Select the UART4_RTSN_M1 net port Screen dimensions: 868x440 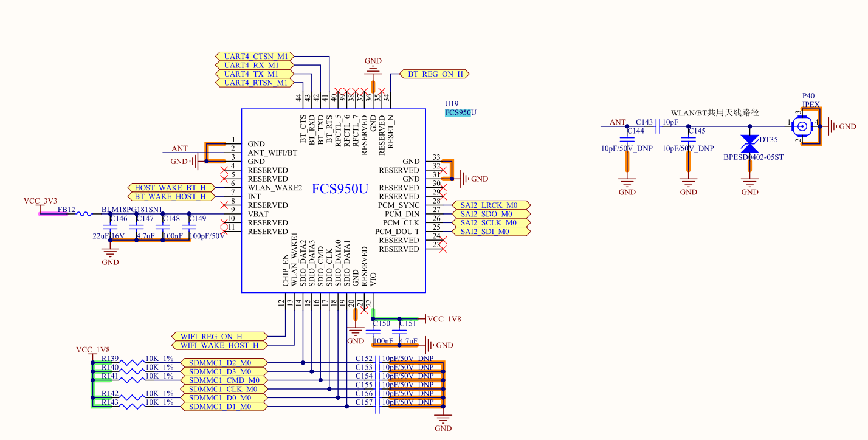(255, 83)
